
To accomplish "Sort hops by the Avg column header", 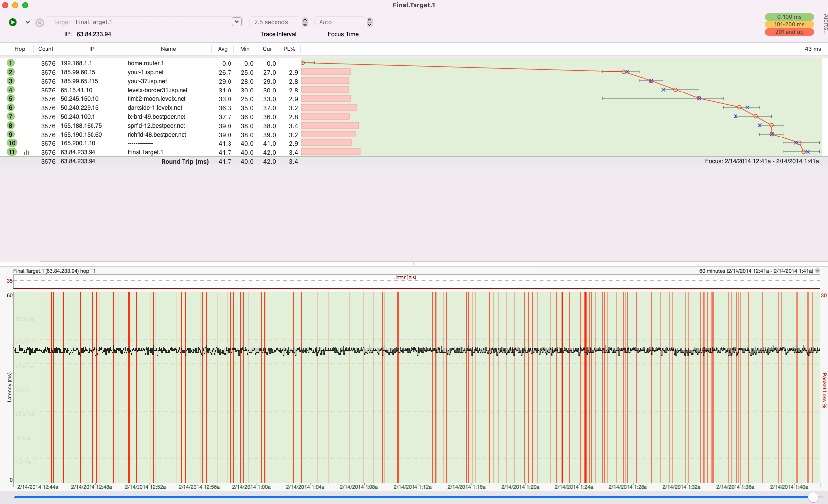I will [223, 49].
